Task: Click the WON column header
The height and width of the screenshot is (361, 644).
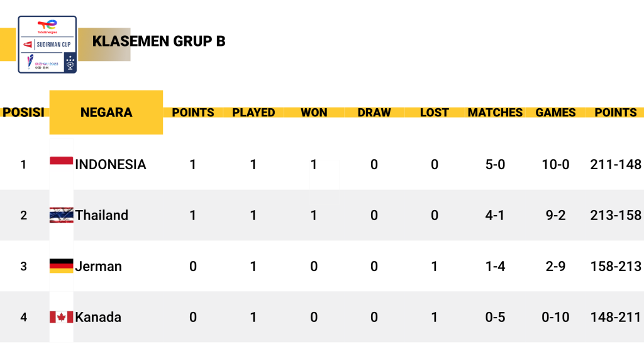Action: 314,113
